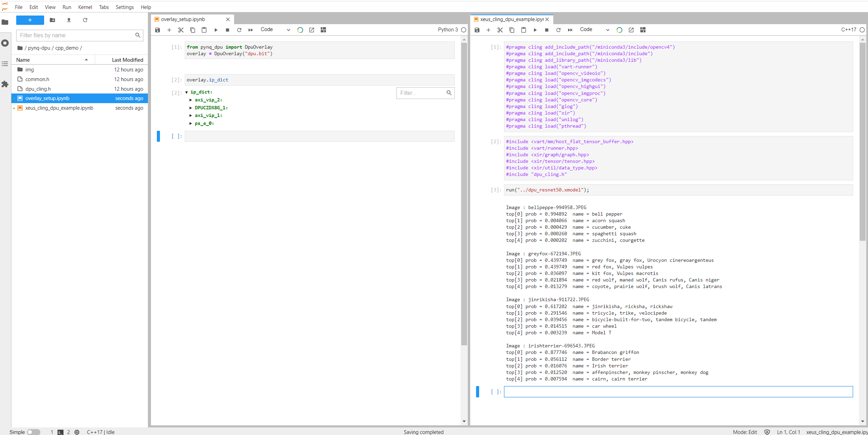Insert cell below in xeus_cling notebook
Screen dimensions: 868x435
point(488,30)
